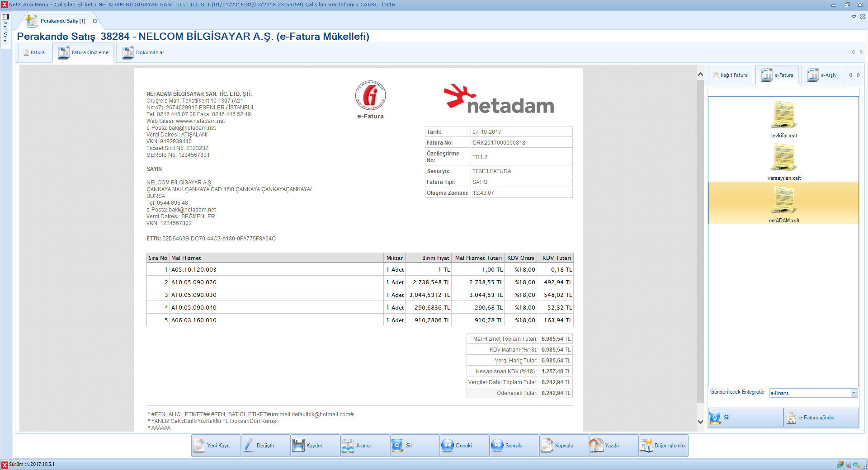Open the Kağıt Fatura tab
868x470 pixels.
(x=730, y=75)
